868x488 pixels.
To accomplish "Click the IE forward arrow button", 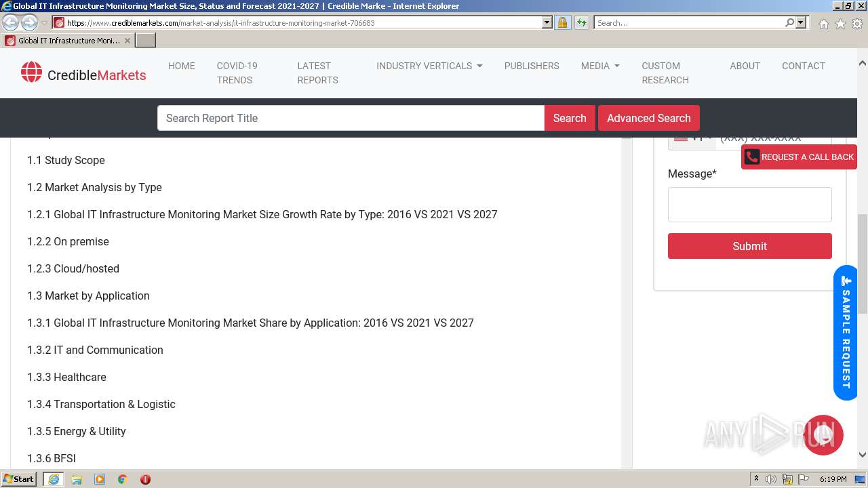I will pyautogui.click(x=29, y=22).
